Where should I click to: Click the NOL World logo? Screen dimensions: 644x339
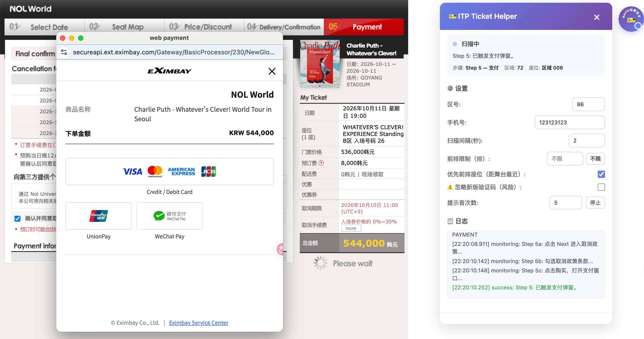(31, 9)
